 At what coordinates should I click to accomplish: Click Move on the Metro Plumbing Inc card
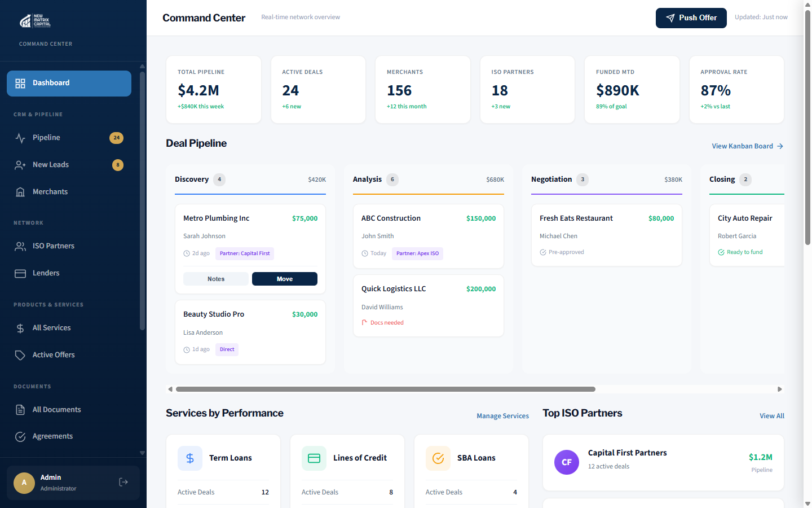coord(284,278)
